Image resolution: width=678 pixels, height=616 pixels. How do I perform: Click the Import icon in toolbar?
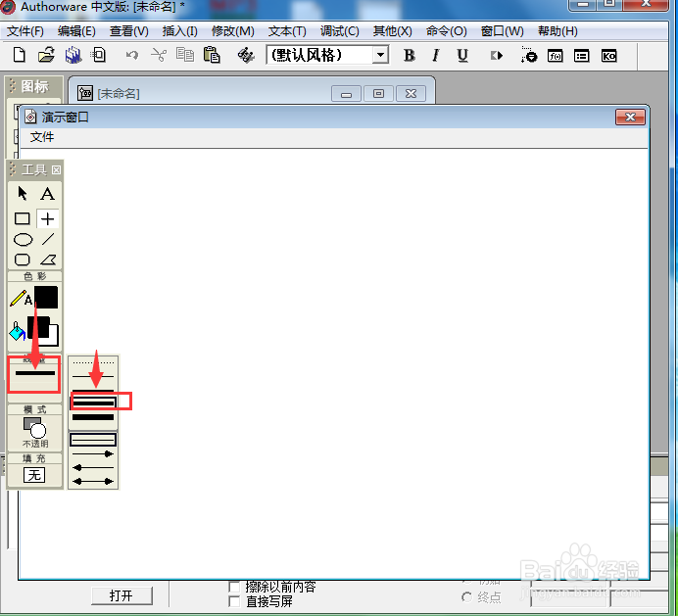(x=99, y=55)
